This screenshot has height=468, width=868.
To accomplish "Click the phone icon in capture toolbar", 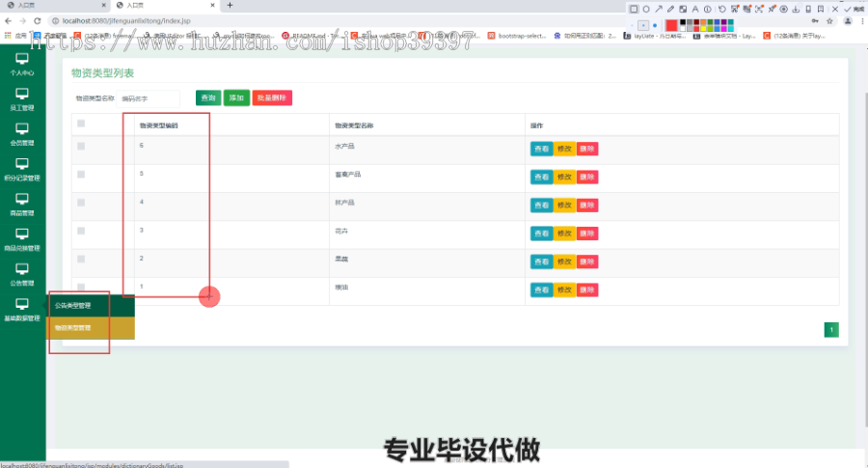I will (808, 9).
